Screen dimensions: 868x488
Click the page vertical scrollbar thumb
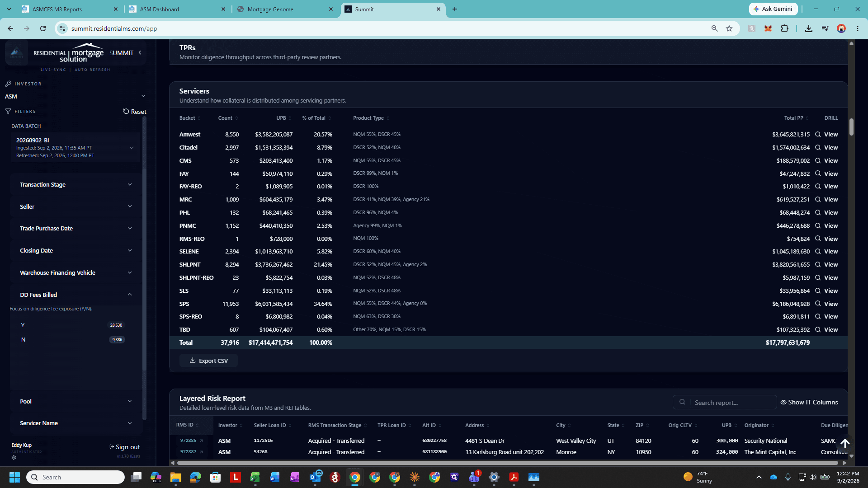click(x=851, y=127)
